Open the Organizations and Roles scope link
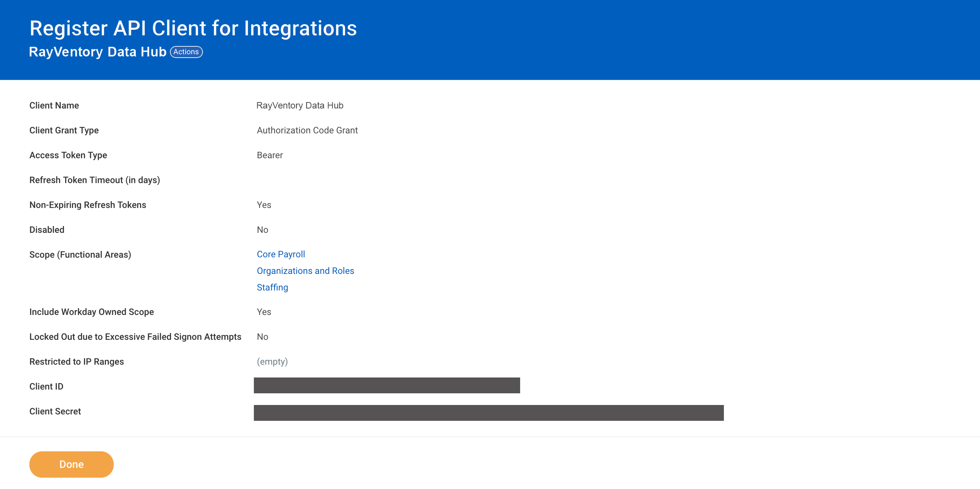The image size is (980, 489). click(x=305, y=270)
